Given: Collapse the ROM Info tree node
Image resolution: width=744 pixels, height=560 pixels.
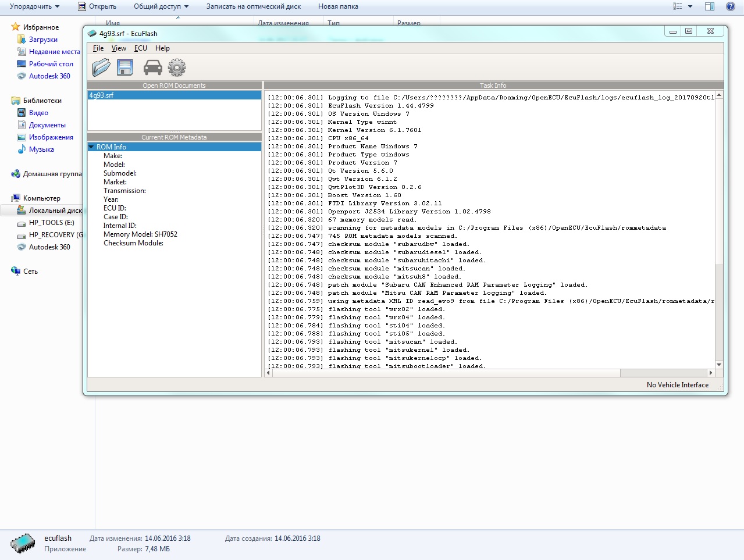Looking at the screenshot, I should coord(92,147).
